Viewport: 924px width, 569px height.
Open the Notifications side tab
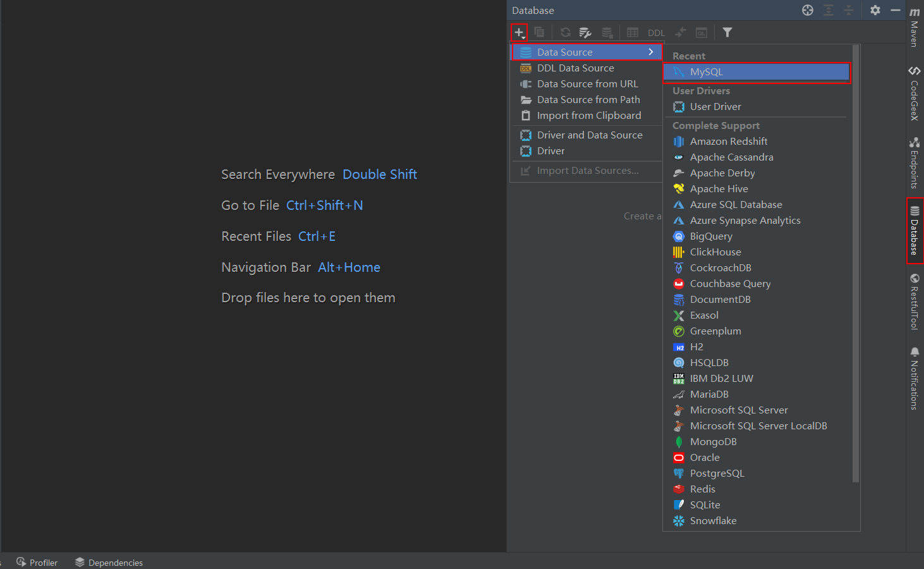915,378
